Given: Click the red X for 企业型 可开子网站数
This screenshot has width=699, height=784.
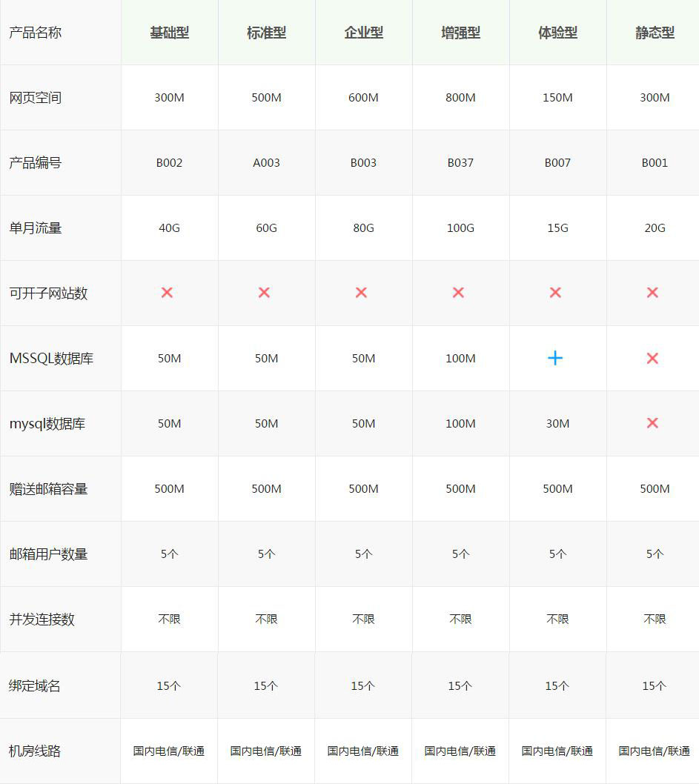Looking at the screenshot, I should [x=361, y=293].
